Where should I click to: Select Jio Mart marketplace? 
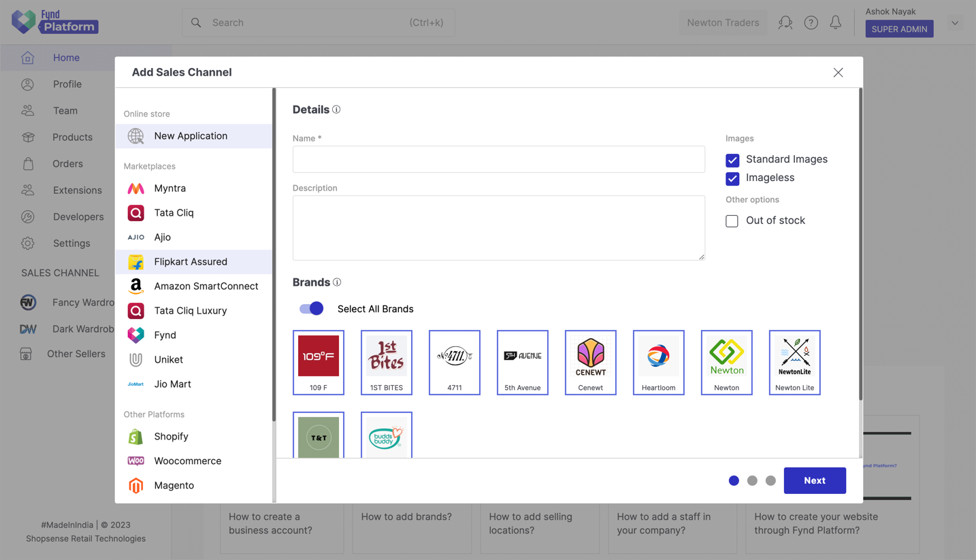pyautogui.click(x=194, y=384)
